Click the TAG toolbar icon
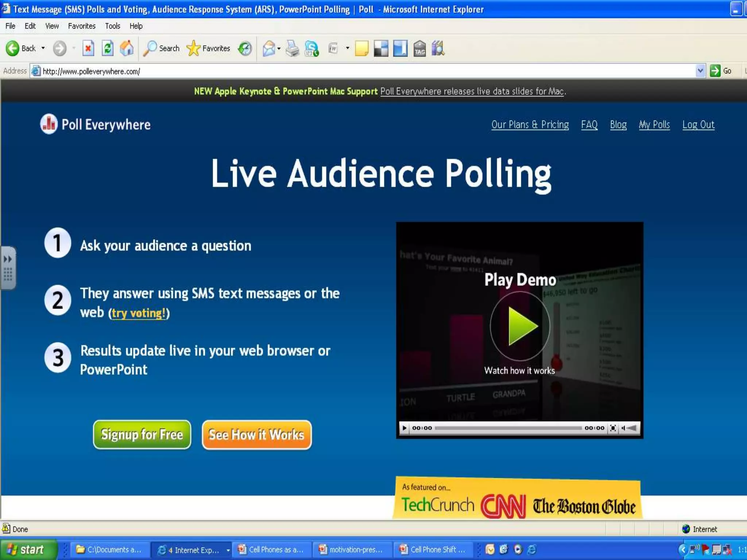747x560 pixels. click(x=419, y=48)
